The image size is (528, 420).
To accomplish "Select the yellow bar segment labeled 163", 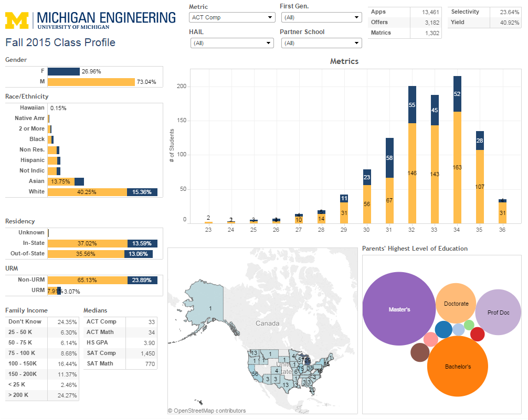I will click(457, 167).
